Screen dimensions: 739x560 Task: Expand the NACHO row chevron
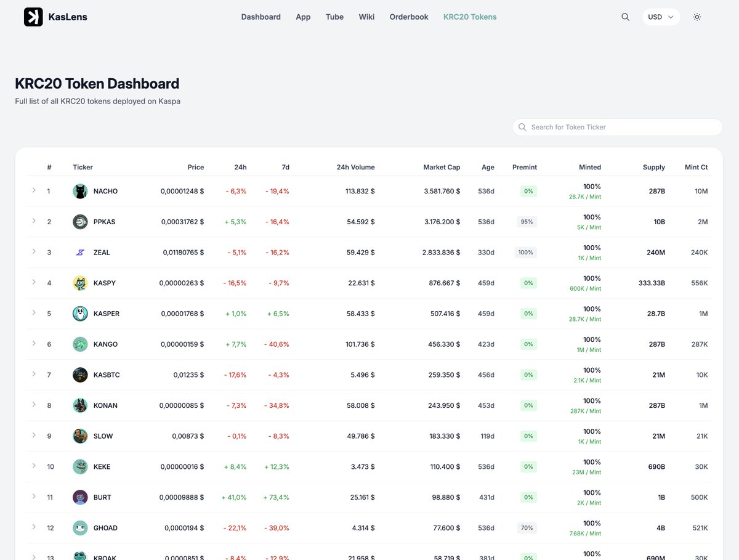click(x=34, y=190)
